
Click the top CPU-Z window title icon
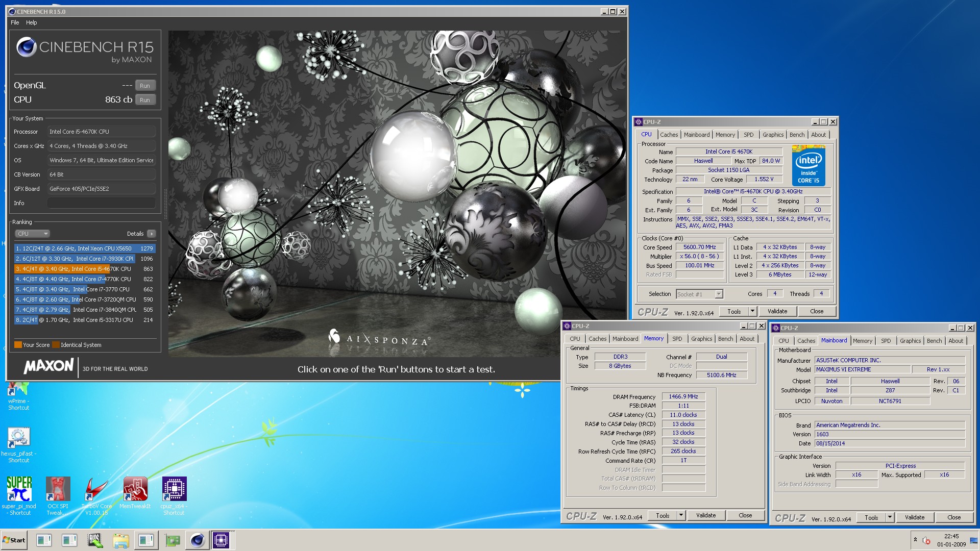click(639, 122)
